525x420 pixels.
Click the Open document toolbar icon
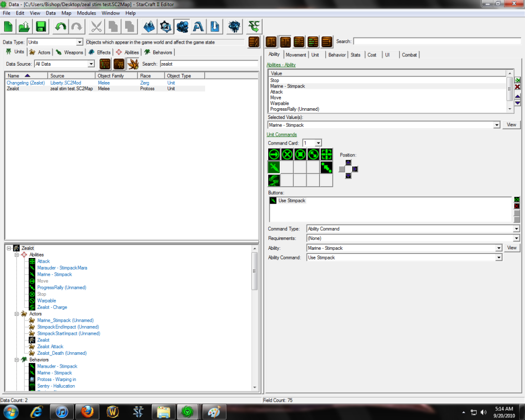(25, 27)
